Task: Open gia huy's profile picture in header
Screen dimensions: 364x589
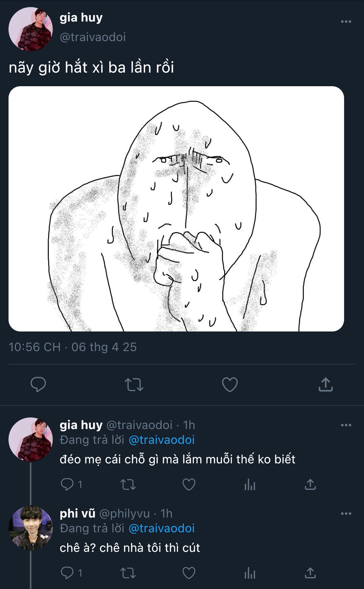Action: (x=30, y=29)
